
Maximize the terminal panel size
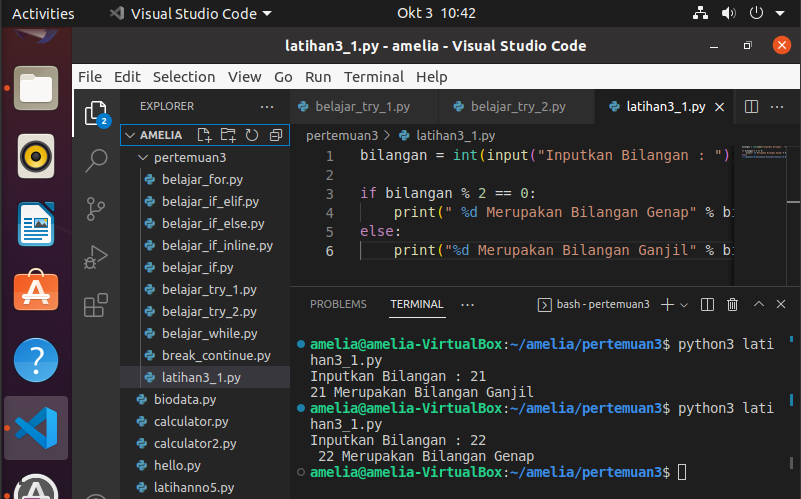point(759,304)
